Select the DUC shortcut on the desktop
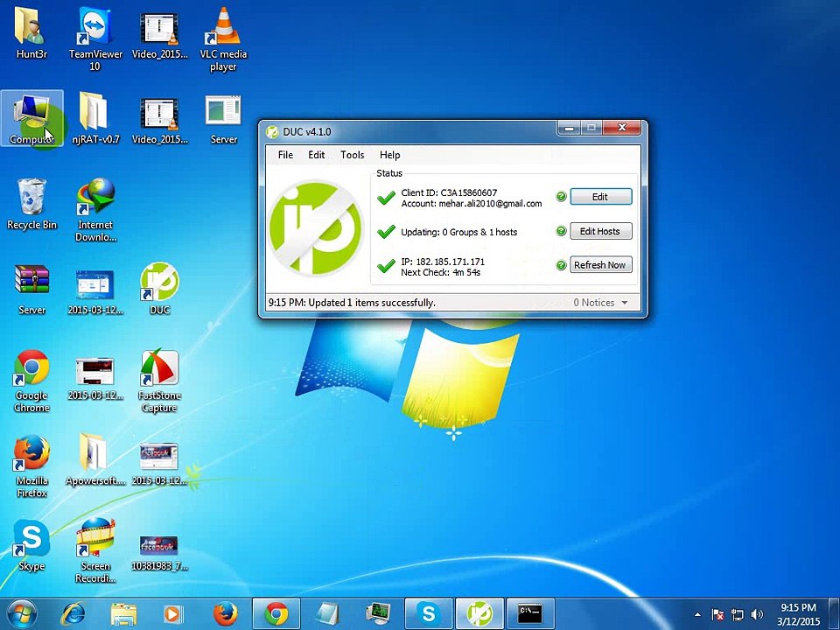This screenshot has height=630, width=840. [159, 288]
